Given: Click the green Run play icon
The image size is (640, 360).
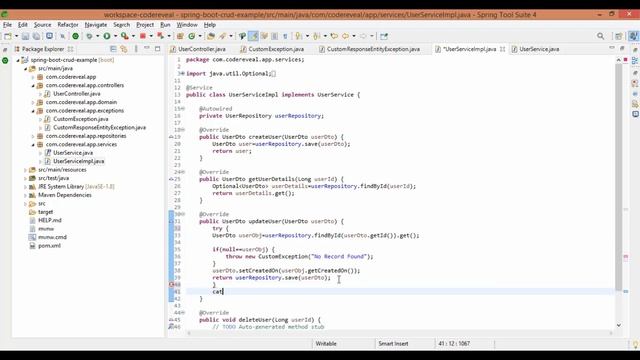Looking at the screenshot, I should click(x=107, y=36).
